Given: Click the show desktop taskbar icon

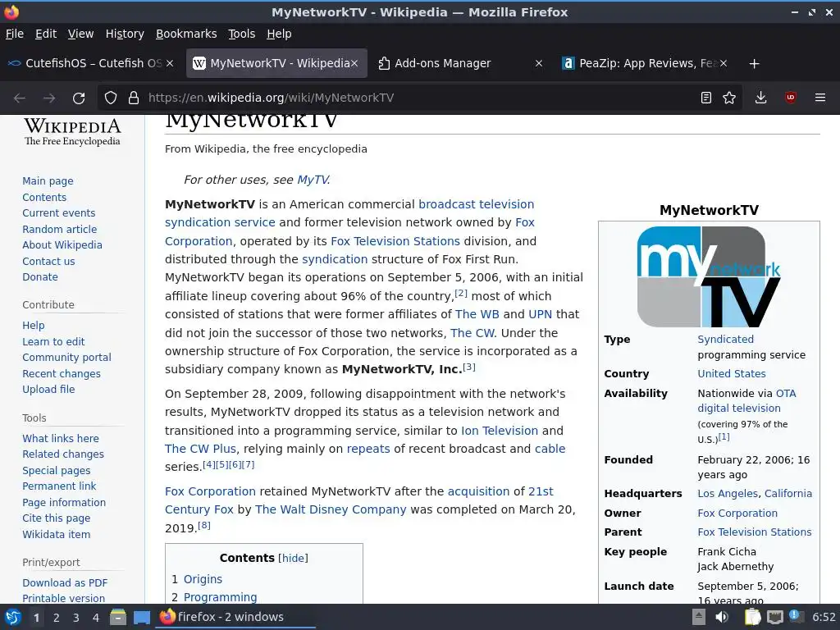Looking at the screenshot, I should pyautogui.click(x=142, y=617).
